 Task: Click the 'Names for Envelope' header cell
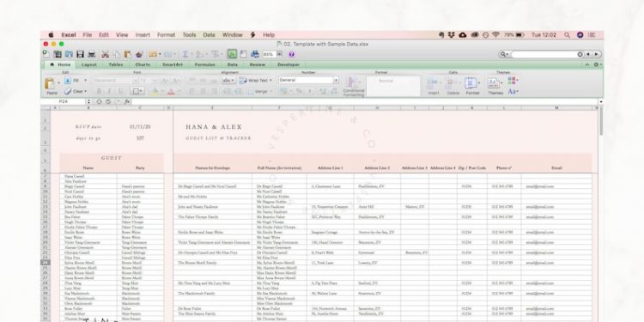click(x=212, y=168)
